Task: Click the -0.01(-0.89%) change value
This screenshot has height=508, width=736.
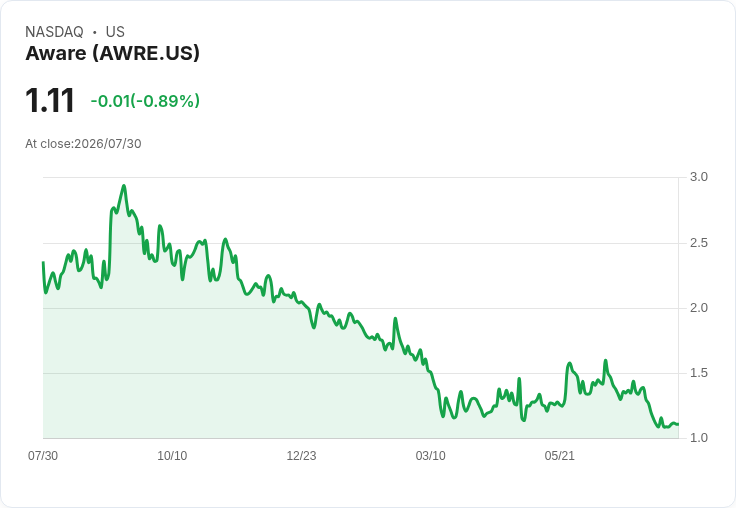Action: pos(145,100)
